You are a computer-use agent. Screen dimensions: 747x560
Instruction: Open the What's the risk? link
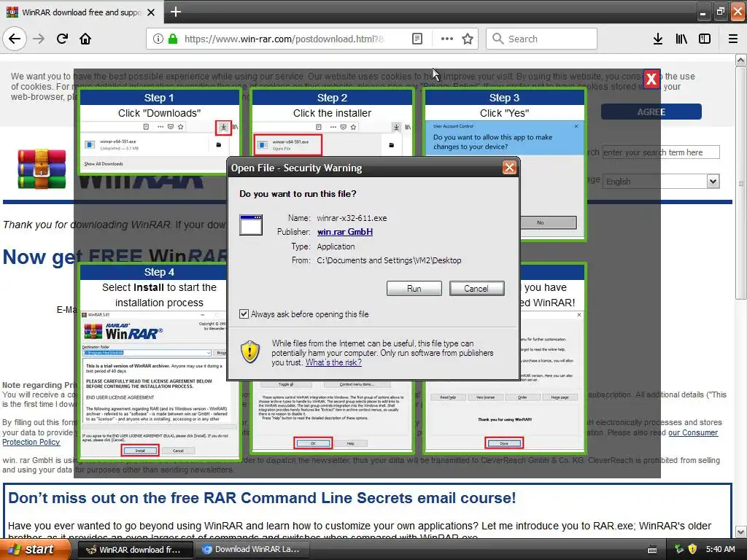click(x=333, y=362)
